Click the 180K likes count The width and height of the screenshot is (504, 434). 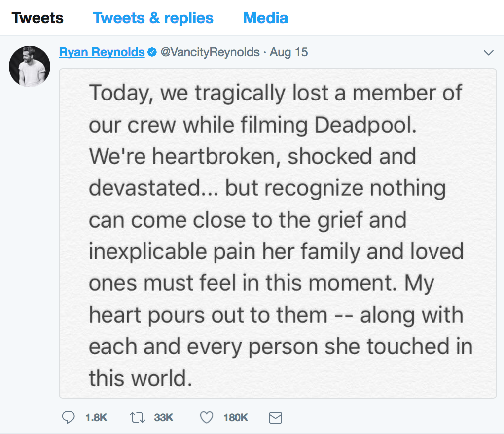pos(236,418)
